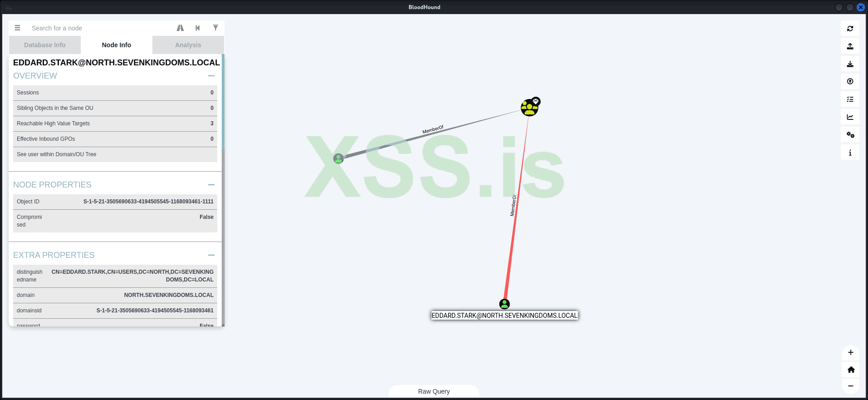Import graph using the download-tray icon

(850, 64)
